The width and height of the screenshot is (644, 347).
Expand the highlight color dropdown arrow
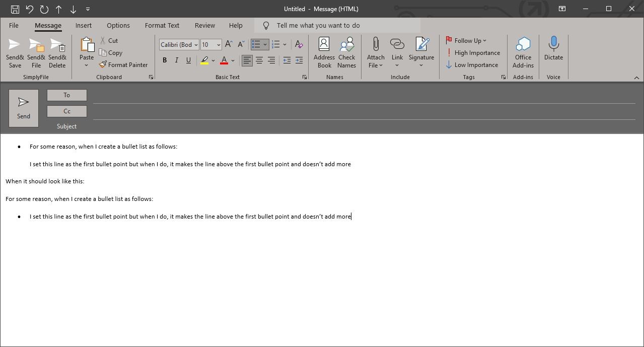click(213, 60)
